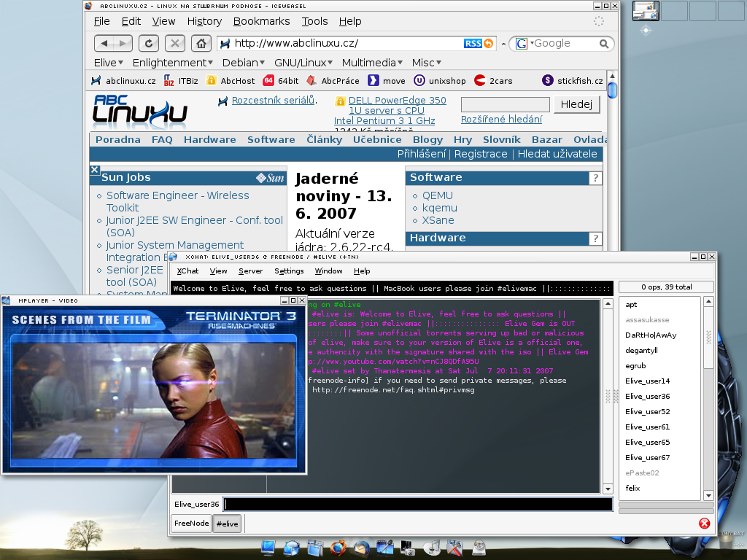Click the Software panel help question mark
Viewport: 747px width, 560px height.
[x=595, y=178]
